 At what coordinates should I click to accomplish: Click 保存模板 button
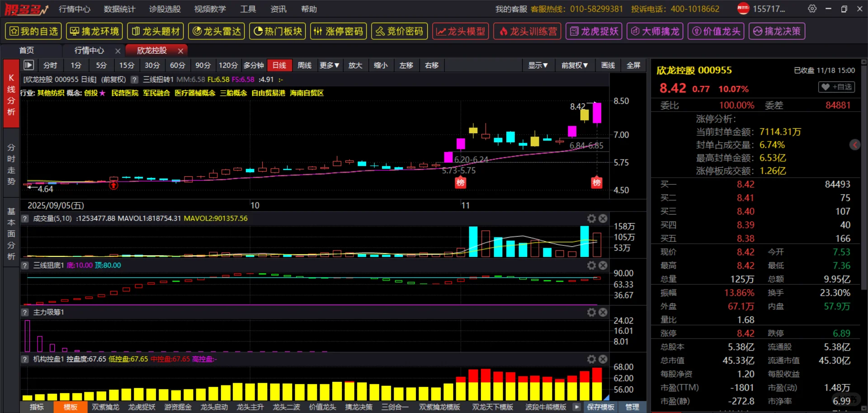coord(600,407)
